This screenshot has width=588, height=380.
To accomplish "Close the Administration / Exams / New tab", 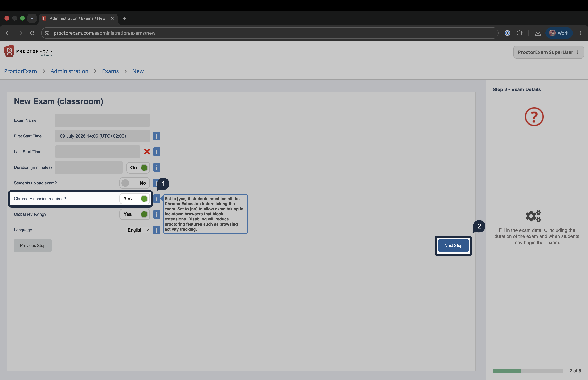I will (112, 18).
